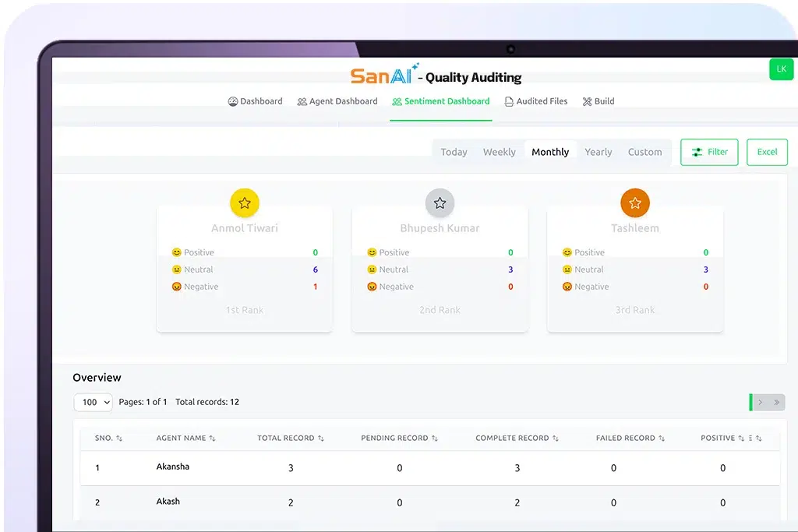Viewport: 798px width, 532px height.
Task: Click the 2nd Rank label
Action: coord(440,310)
